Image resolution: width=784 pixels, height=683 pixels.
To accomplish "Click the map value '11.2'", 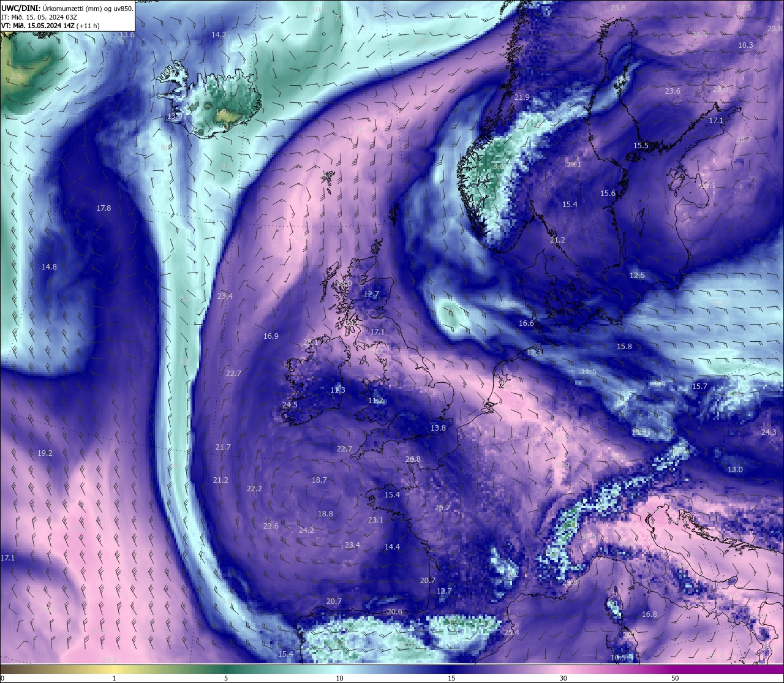I will pos(375,401).
